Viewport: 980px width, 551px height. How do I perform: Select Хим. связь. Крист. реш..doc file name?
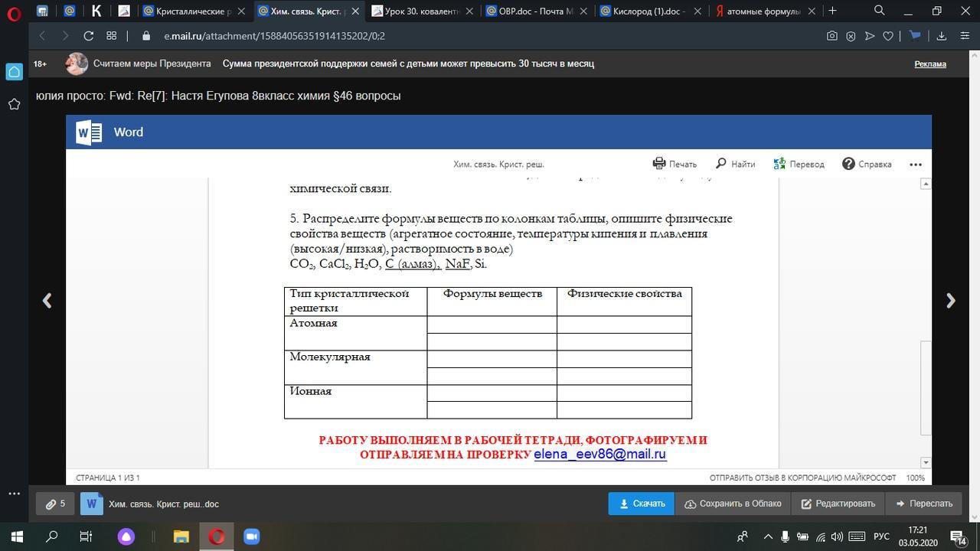click(x=164, y=504)
